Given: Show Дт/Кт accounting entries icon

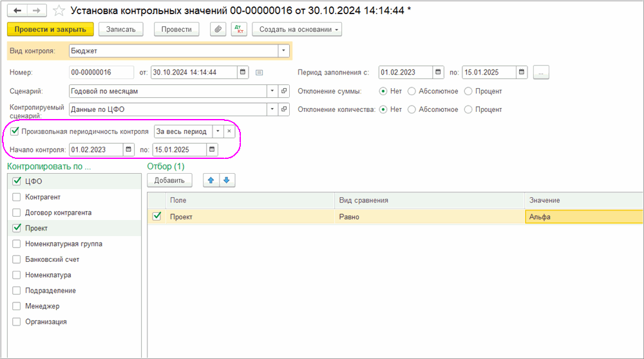Looking at the screenshot, I should 239,30.
